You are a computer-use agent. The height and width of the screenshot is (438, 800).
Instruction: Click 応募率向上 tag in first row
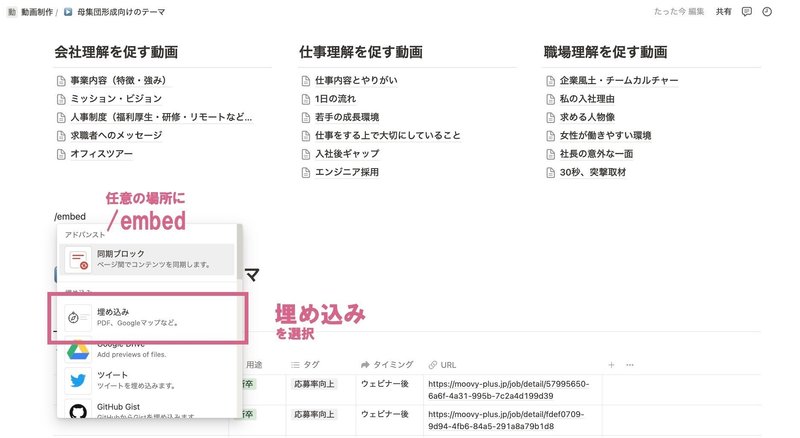(x=314, y=384)
